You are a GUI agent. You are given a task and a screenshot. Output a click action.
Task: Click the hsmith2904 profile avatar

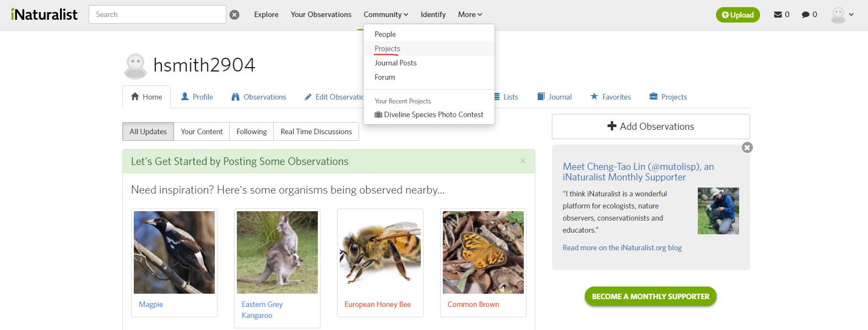[x=135, y=66]
